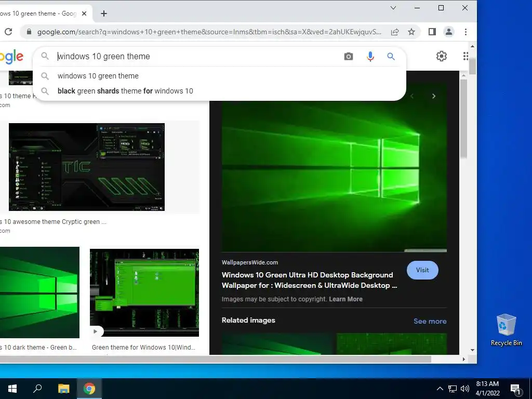Image resolution: width=532 pixels, height=399 pixels.
Task: Open network status tray icon
Action: pyautogui.click(x=453, y=389)
